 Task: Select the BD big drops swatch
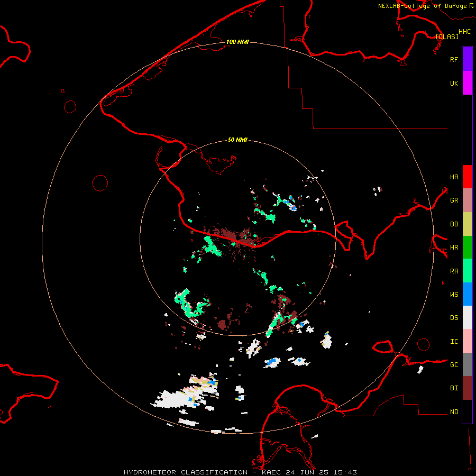point(467,224)
